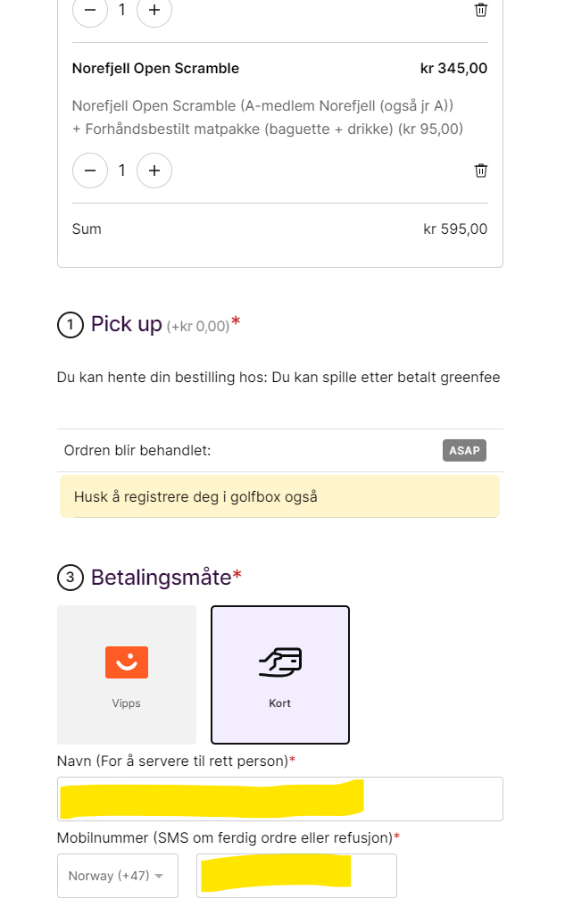The width and height of the screenshot is (565, 924).
Task: Click the Norefjell Open Scramble item title
Action: (x=155, y=69)
